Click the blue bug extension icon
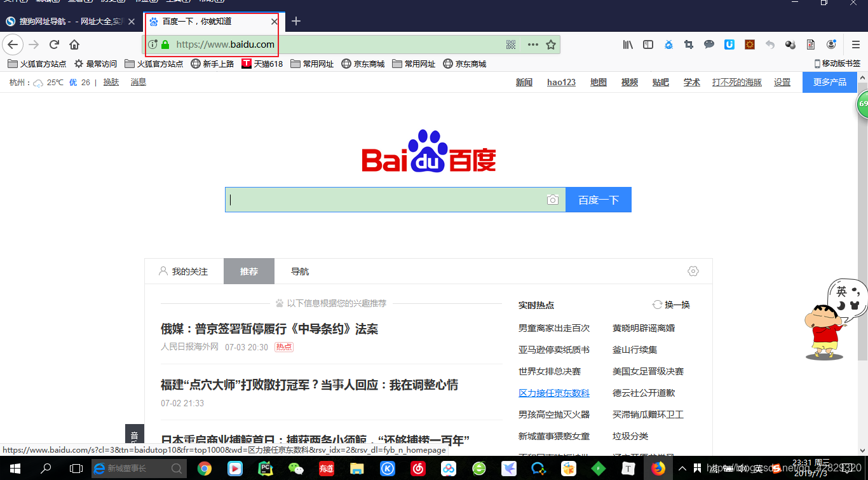Viewport: 868px width, 480px height. pos(668,45)
